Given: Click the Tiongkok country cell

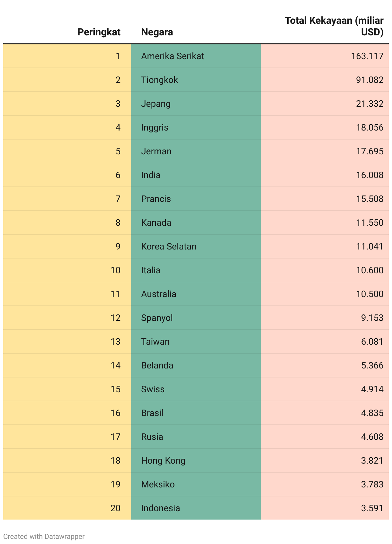Looking at the screenshot, I should [159, 80].
